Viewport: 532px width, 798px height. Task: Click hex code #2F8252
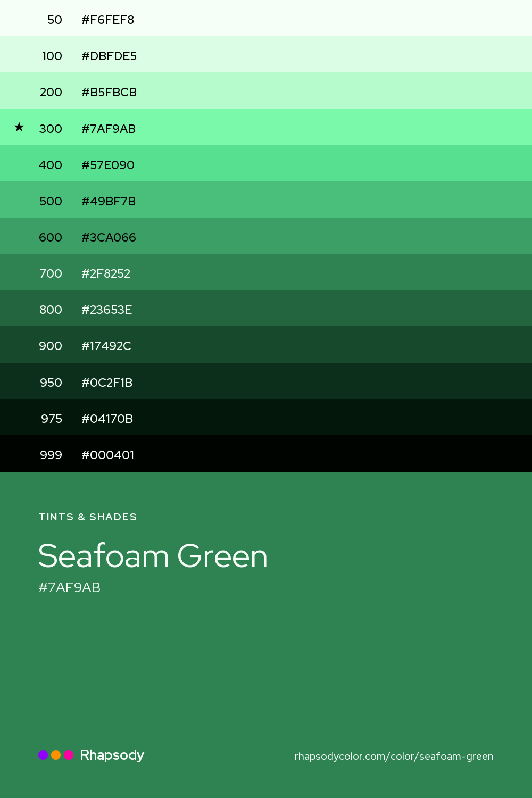pos(106,273)
